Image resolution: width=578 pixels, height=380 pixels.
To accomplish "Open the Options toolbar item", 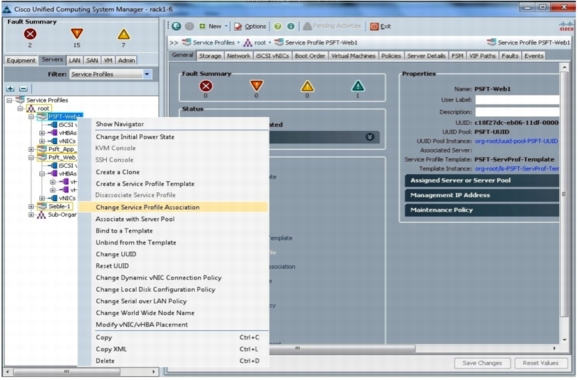I will 250,26.
